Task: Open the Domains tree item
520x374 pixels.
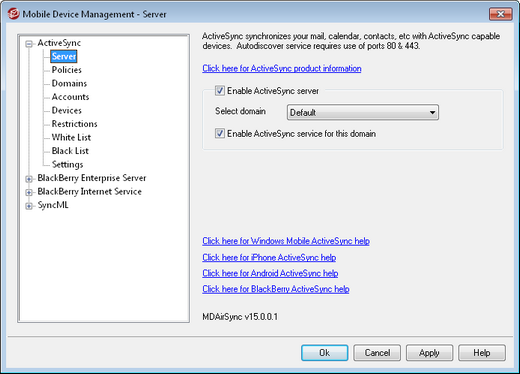Action: coord(69,83)
